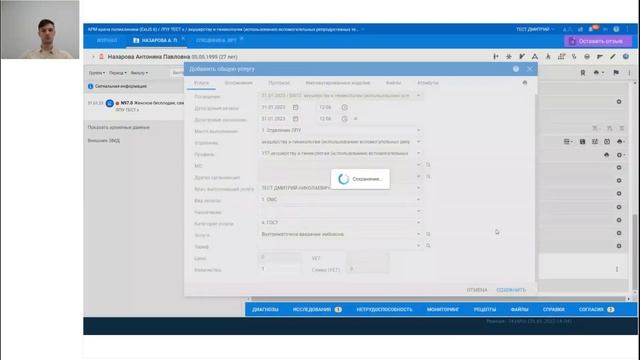This screenshot has width=640, height=360.
Task: Open the calendar picker for end date
Action: (x=296, y=119)
